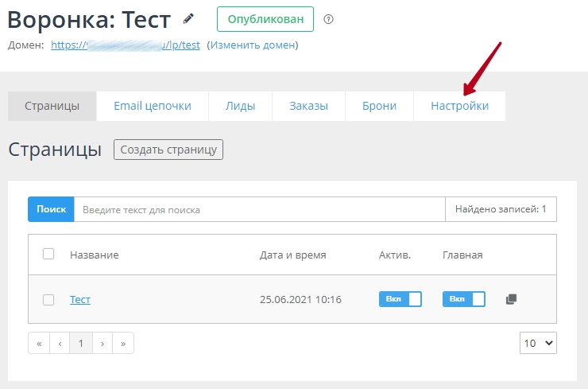The width and height of the screenshot is (588, 389).
Task: Toggle the Актив. switch for Тест
Action: pyautogui.click(x=400, y=299)
